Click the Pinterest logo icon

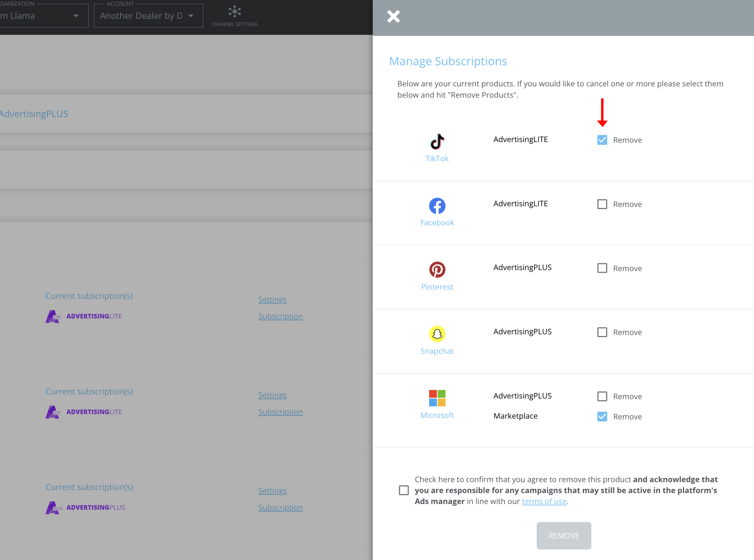pyautogui.click(x=437, y=270)
